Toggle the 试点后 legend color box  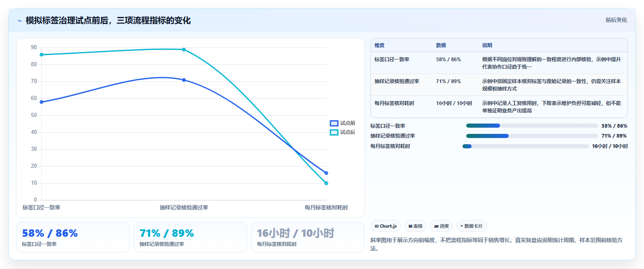click(334, 132)
